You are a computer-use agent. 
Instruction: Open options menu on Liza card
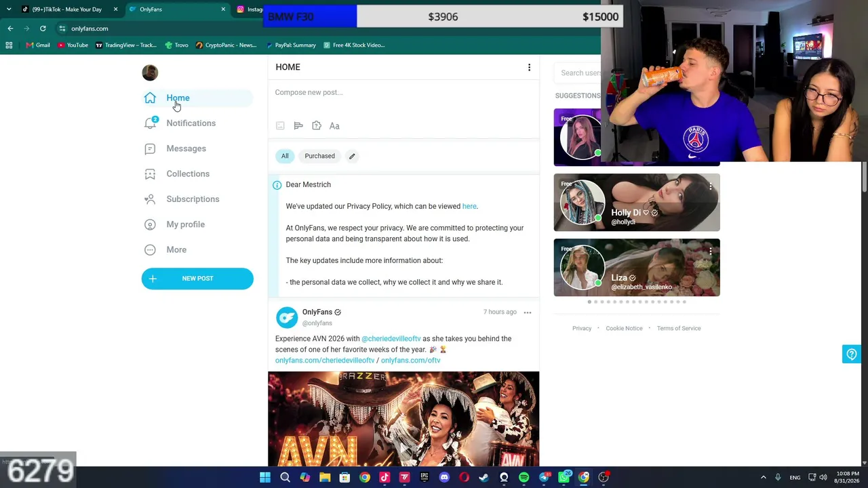(711, 251)
